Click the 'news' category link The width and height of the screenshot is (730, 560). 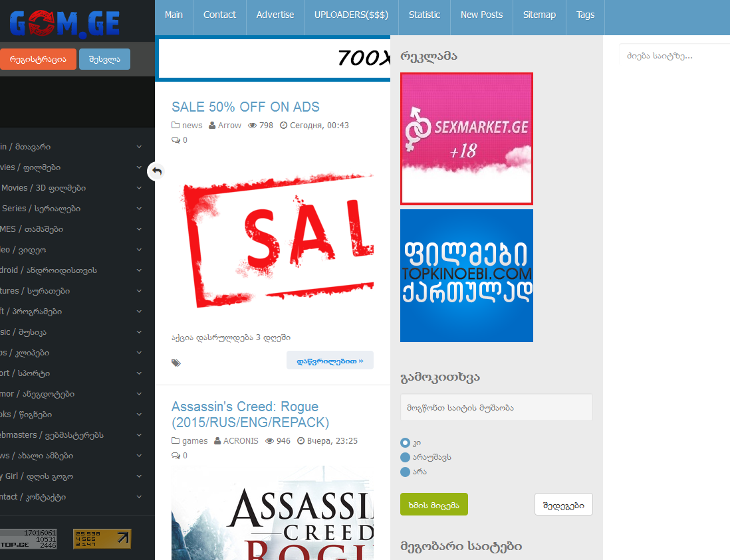(192, 125)
